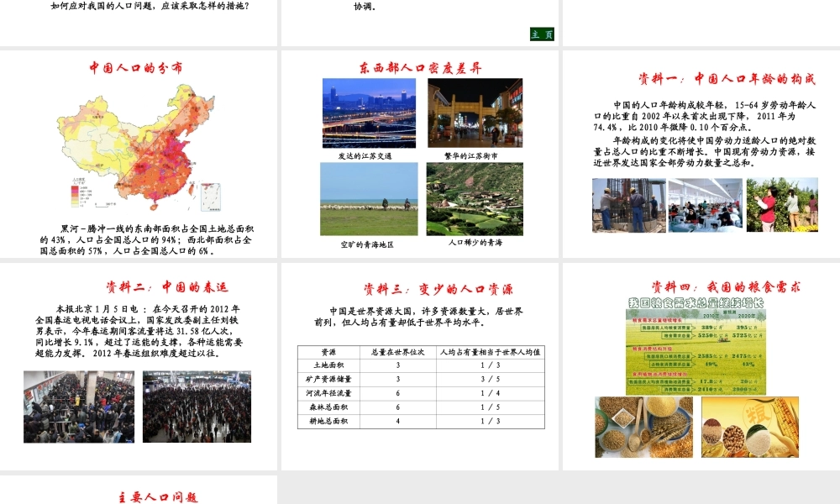The height and width of the screenshot is (504, 840).
Task: Click the 3 / 5 cell in 矿产资源储量 row
Action: point(491,379)
